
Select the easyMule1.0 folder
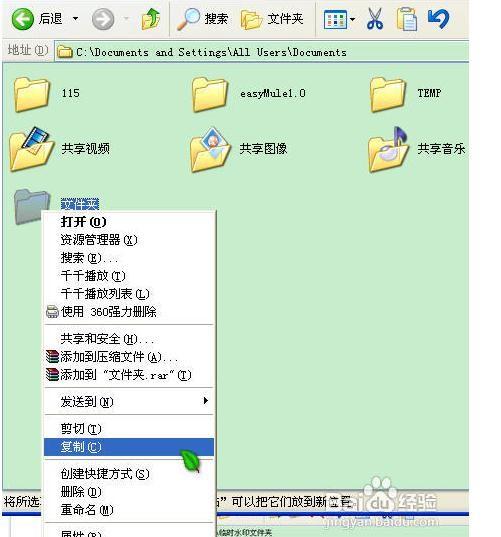pos(249,94)
